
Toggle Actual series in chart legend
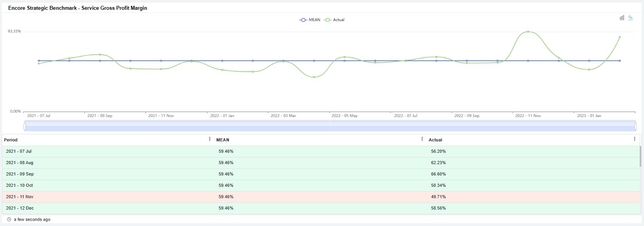pos(335,20)
